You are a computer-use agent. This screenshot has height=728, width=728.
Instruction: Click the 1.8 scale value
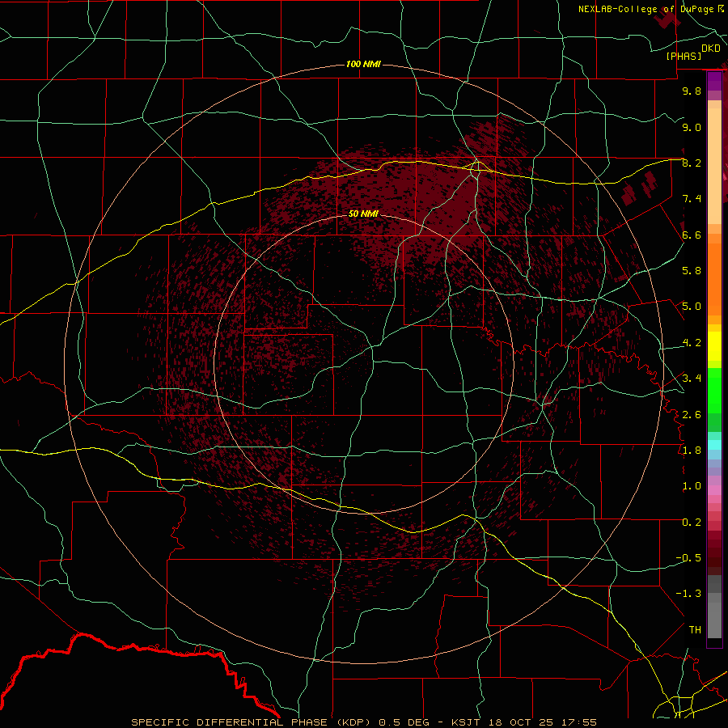pos(692,451)
